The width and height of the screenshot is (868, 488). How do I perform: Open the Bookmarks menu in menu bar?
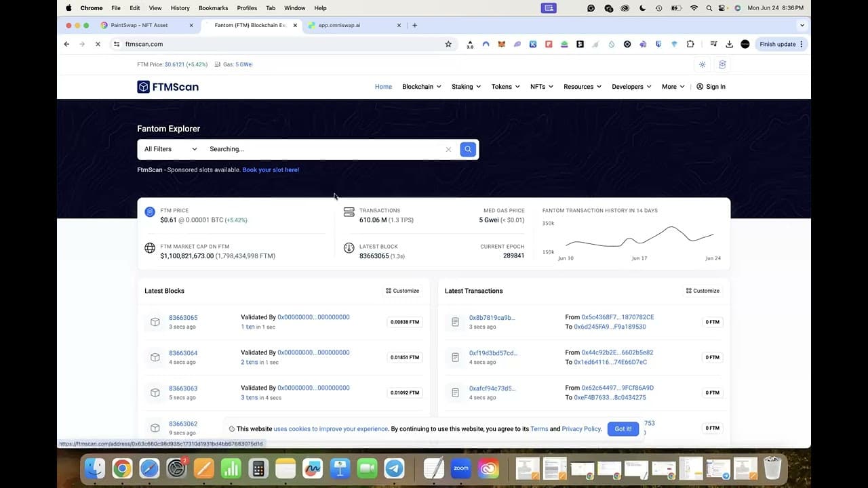(x=214, y=8)
